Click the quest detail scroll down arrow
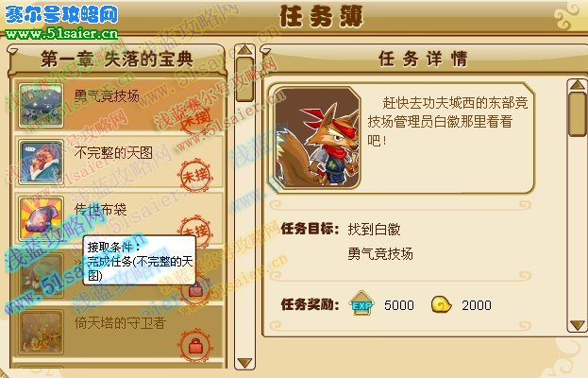Screen dimensions: 588x378 click(x=577, y=325)
